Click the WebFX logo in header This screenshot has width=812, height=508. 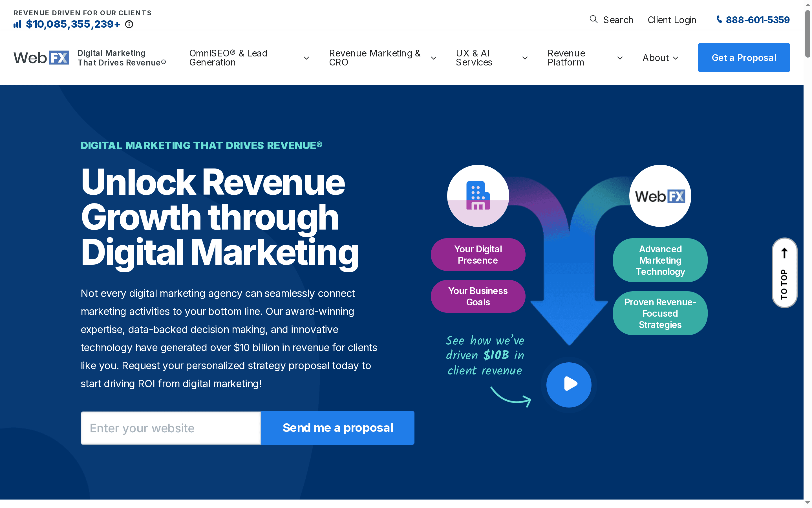(41, 58)
